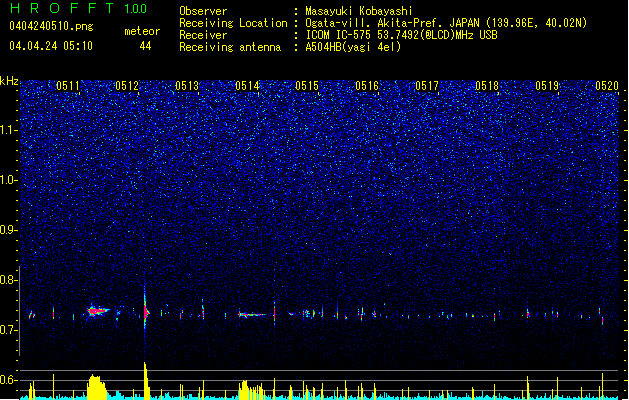This screenshot has height=400, width=629.
Task: Click the yellow "meteor" label
Action: coord(142,31)
